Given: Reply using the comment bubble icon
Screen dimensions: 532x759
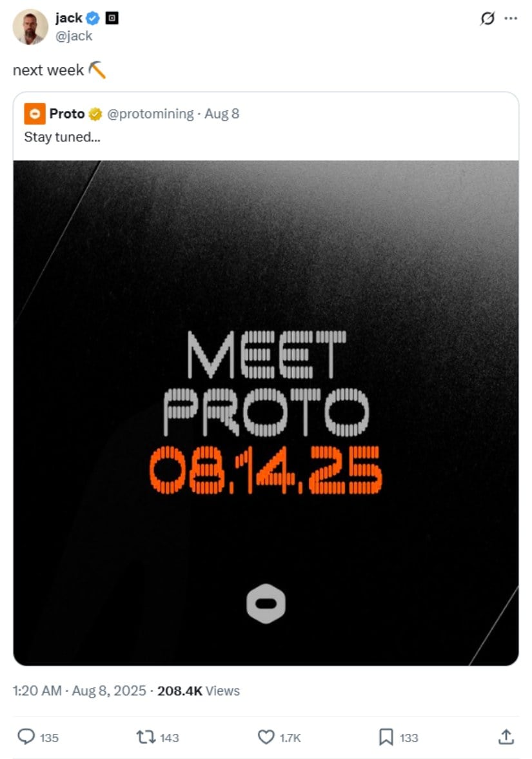Looking at the screenshot, I should point(26,737).
